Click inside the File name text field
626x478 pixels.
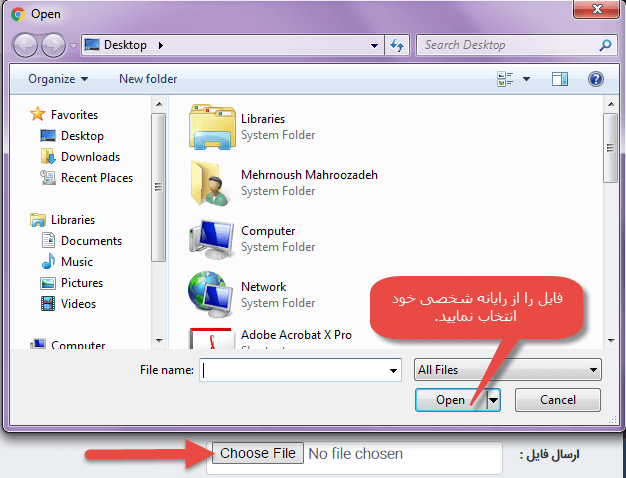tap(293, 370)
